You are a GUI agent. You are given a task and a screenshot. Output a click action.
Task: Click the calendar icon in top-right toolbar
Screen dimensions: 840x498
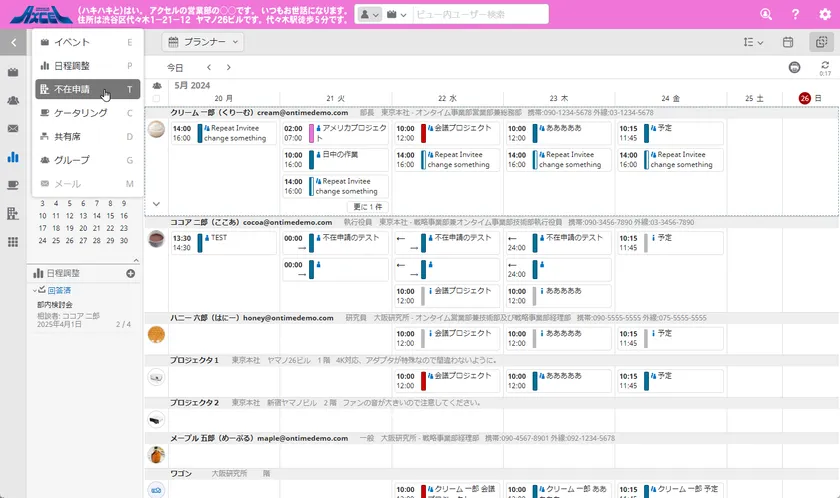788,42
